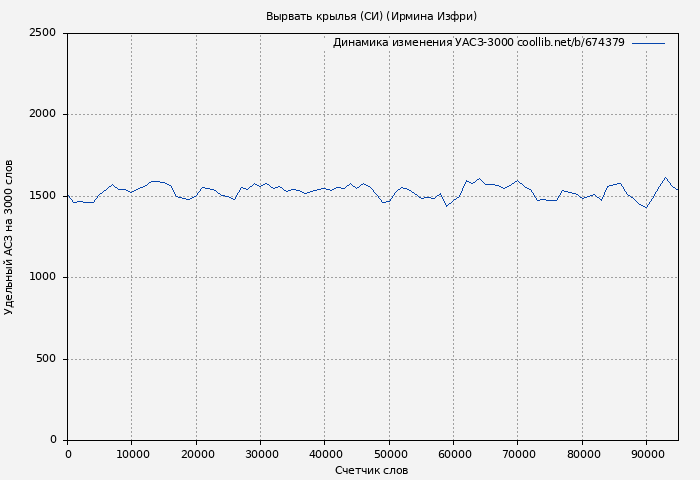Click the 30000 x-axis tick label
The width and height of the screenshot is (700, 480).
click(x=260, y=454)
